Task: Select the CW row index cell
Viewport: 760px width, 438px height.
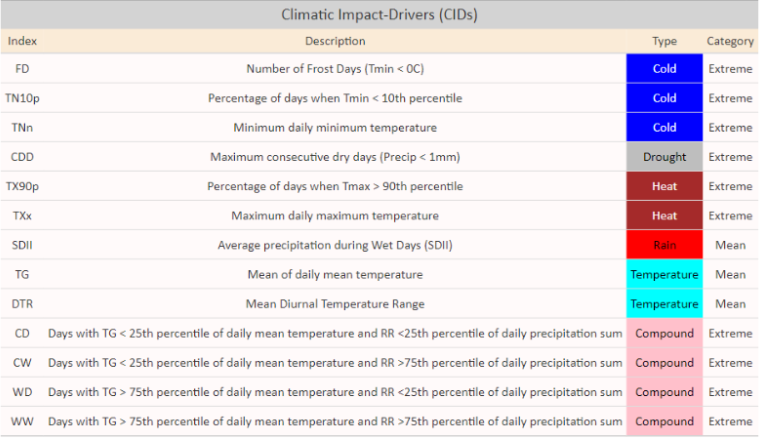Action: (x=23, y=363)
